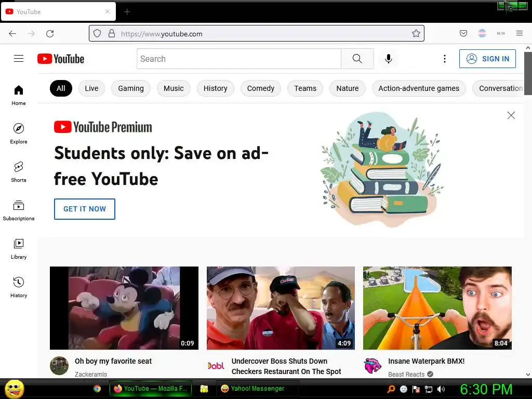The image size is (532, 399).
Task: Go to Home in the sidebar
Action: [19, 96]
